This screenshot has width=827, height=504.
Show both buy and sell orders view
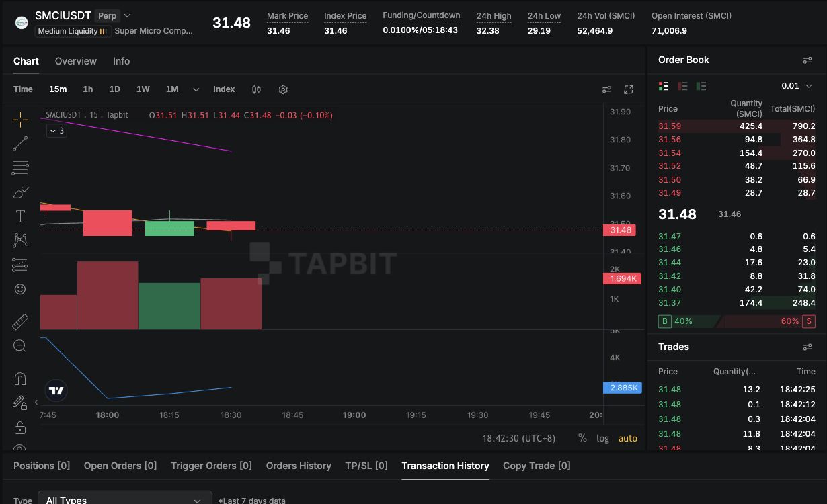[664, 86]
